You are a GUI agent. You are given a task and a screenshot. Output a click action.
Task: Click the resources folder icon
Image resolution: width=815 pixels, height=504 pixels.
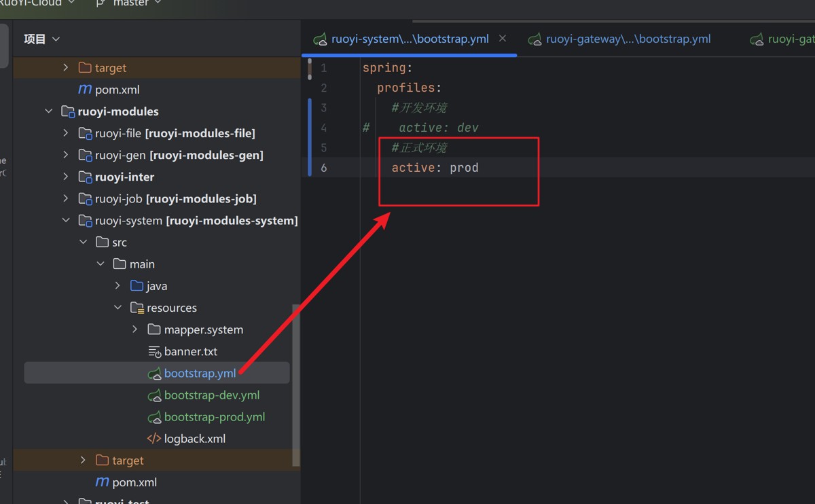pos(137,308)
